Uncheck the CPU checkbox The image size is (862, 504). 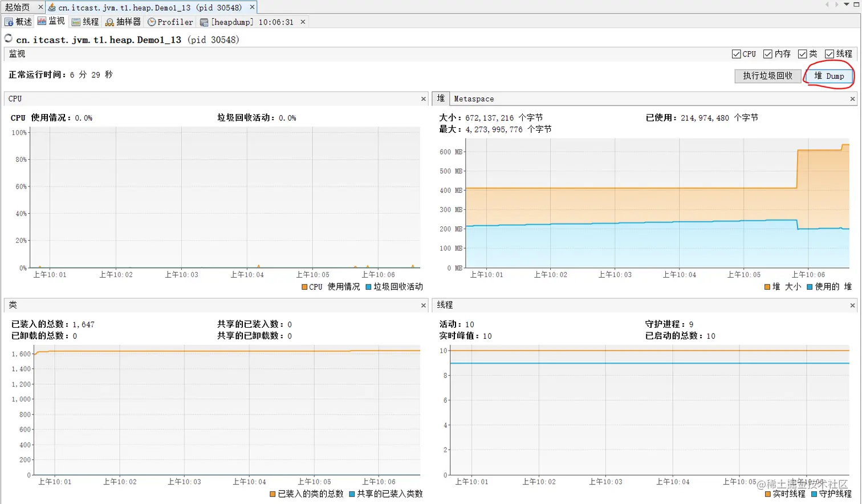(x=736, y=54)
